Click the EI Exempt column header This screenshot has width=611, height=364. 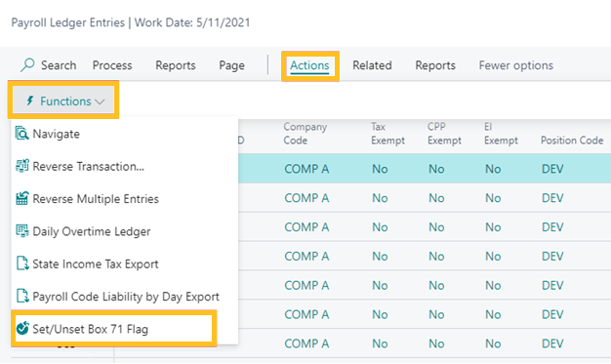(x=501, y=134)
